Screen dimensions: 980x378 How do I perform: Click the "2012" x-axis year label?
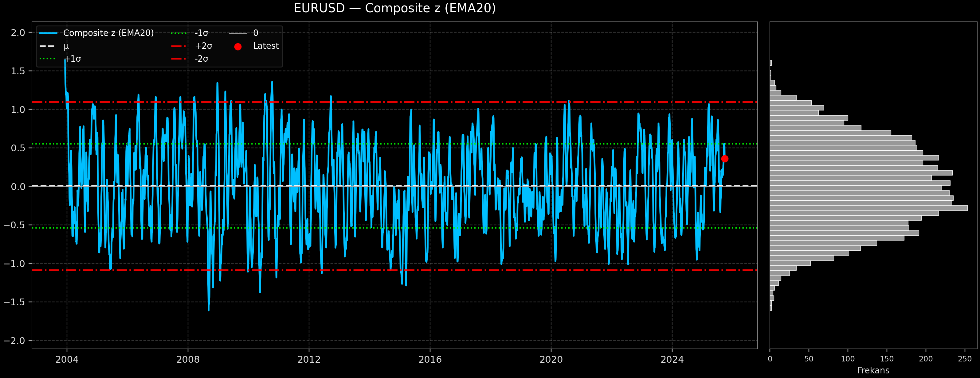point(309,359)
